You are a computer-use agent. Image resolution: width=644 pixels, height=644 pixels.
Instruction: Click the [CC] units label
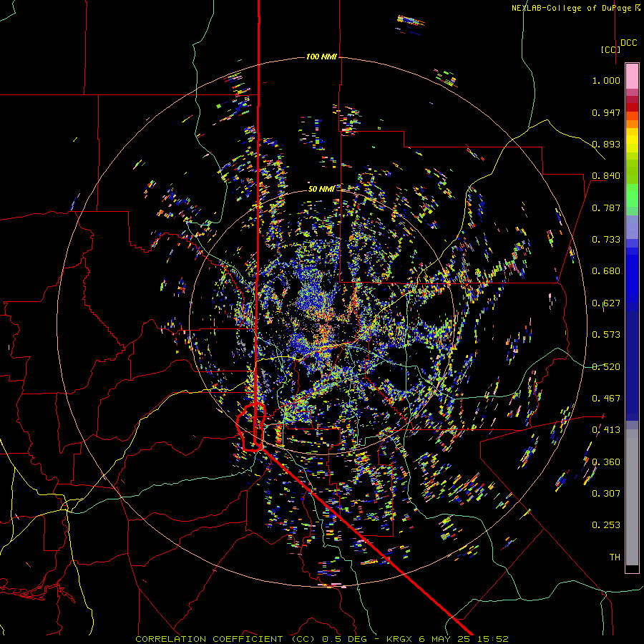point(610,49)
